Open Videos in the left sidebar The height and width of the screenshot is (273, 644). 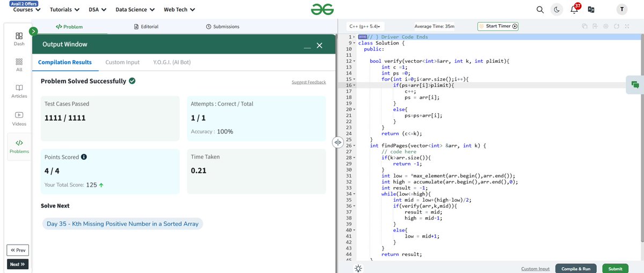click(x=19, y=119)
